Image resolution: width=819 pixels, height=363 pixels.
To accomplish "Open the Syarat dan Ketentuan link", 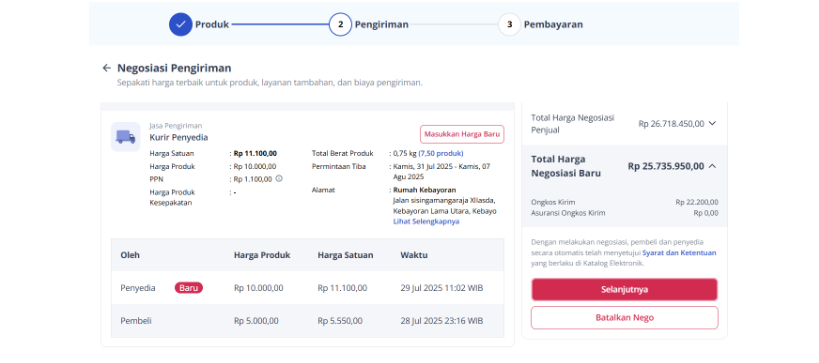I will point(679,253).
